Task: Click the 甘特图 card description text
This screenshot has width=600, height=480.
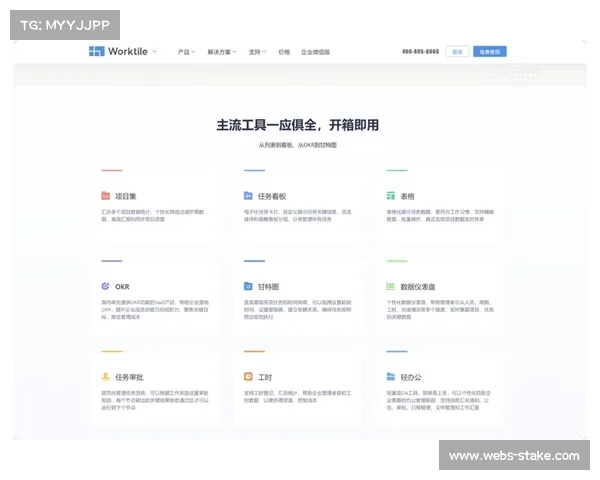Action: tap(298, 310)
